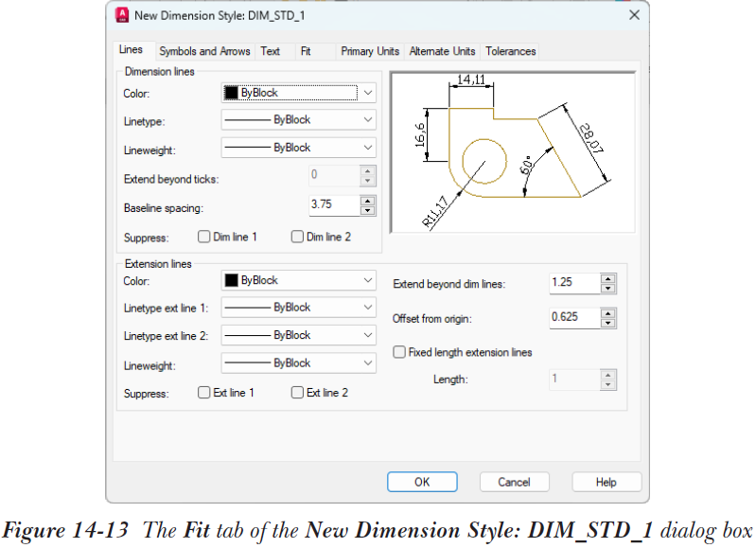The height and width of the screenshot is (548, 756).
Task: Click the black swatch in Dimension lines Color
Action: (x=232, y=93)
